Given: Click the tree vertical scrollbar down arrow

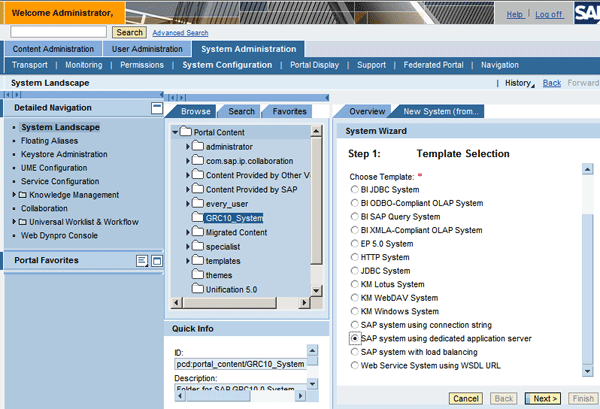Looking at the screenshot, I should tap(316, 290).
